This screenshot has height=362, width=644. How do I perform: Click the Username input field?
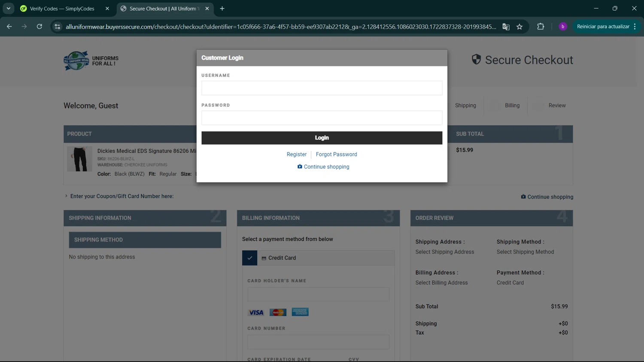pos(322,88)
